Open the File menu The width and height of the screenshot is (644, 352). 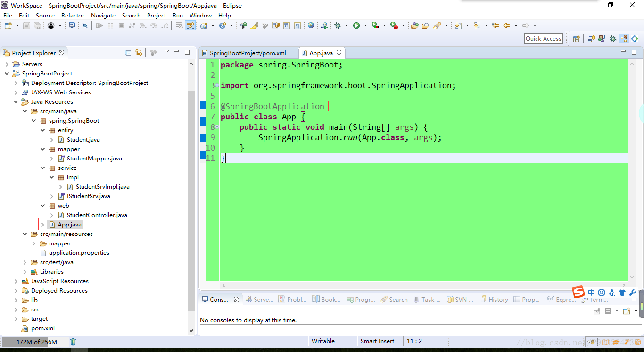[x=8, y=15]
